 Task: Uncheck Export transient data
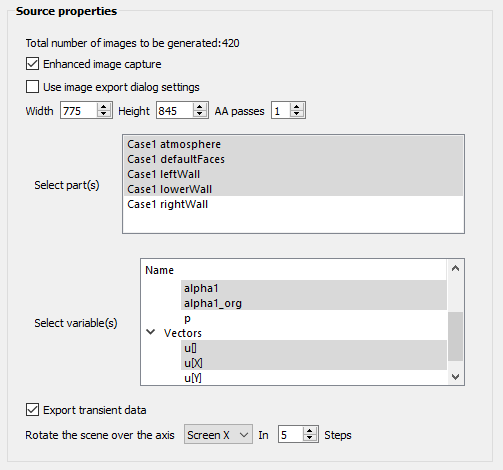32,410
